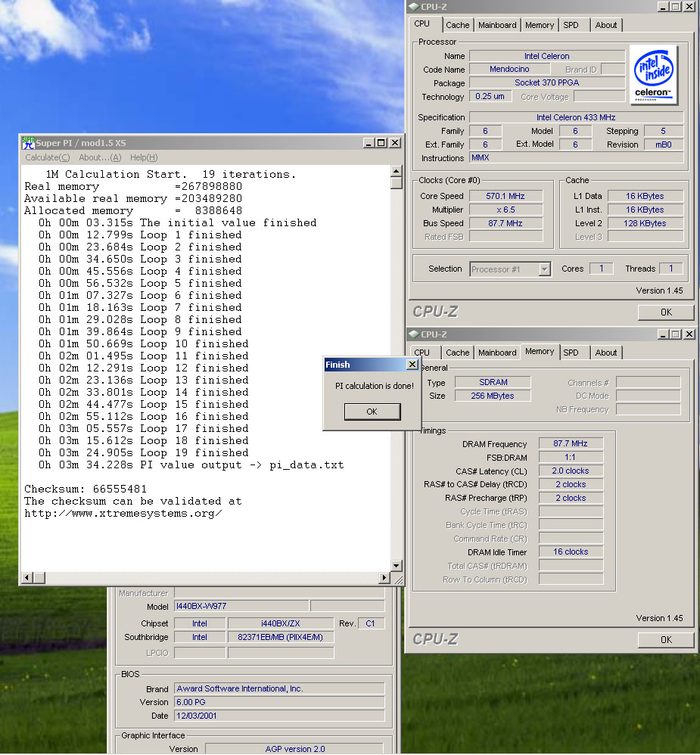Click the Instructions field showing MMX

pos(576,157)
